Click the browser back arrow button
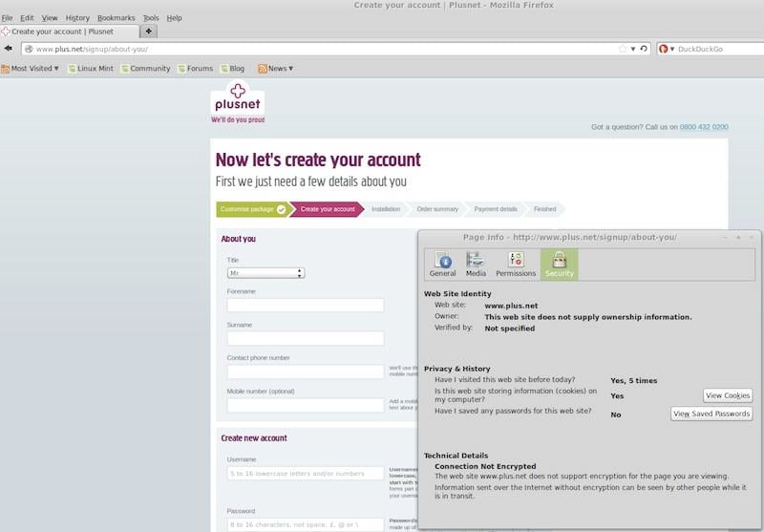The width and height of the screenshot is (764, 532). [x=9, y=48]
